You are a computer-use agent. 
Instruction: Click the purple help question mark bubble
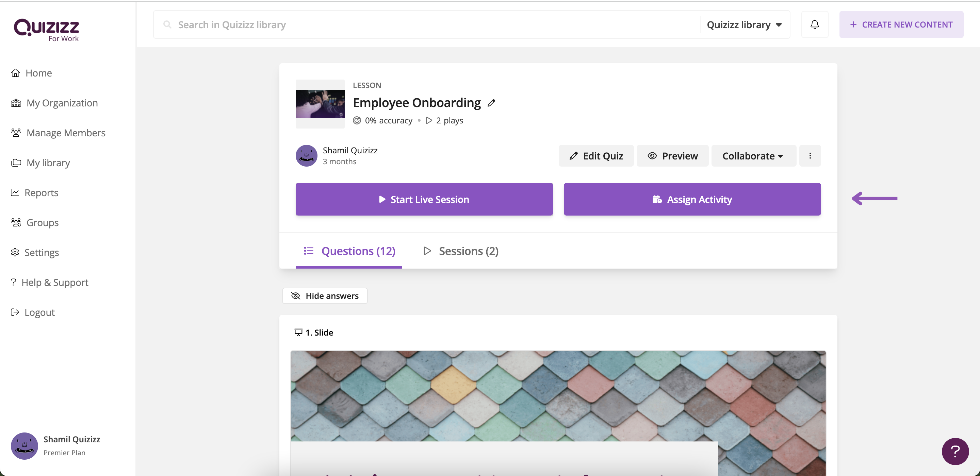point(955,451)
